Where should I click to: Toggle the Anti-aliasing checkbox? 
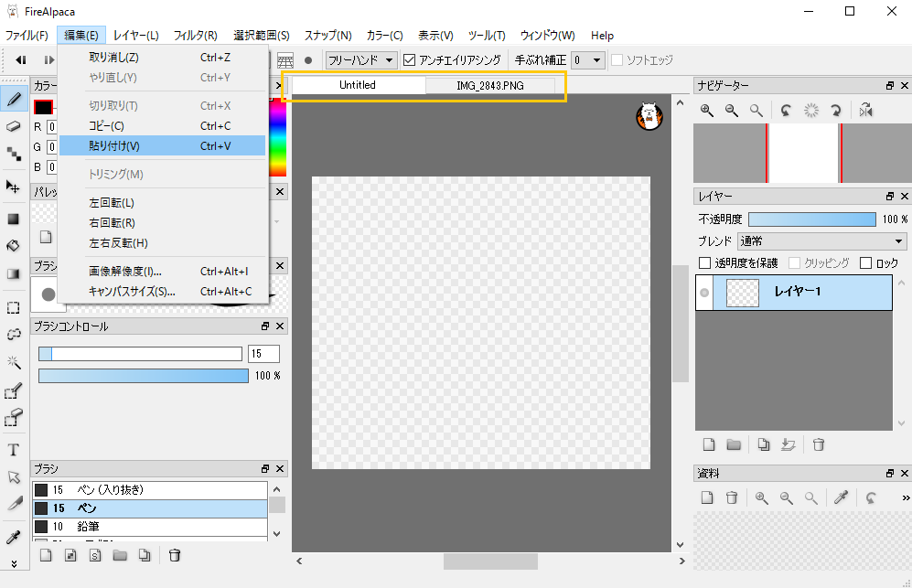coord(410,60)
